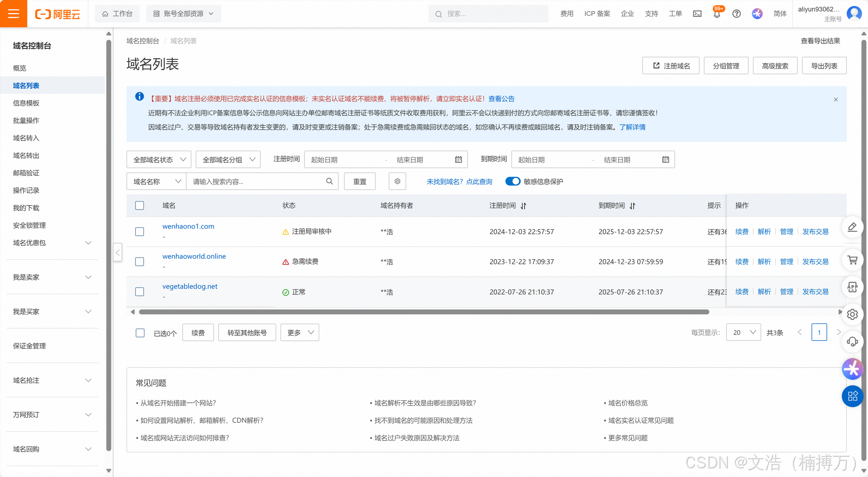Open the wenhaoworld.online domain link

pos(194,256)
